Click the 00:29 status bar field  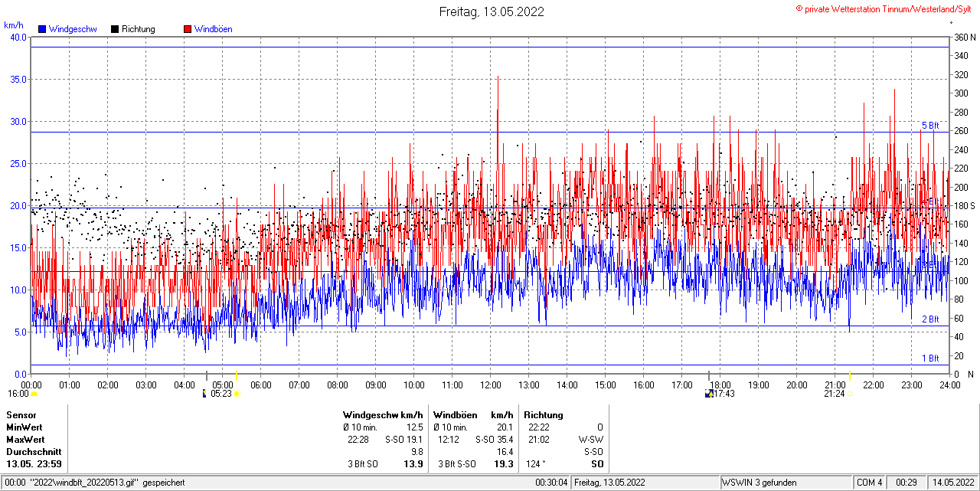point(906,483)
